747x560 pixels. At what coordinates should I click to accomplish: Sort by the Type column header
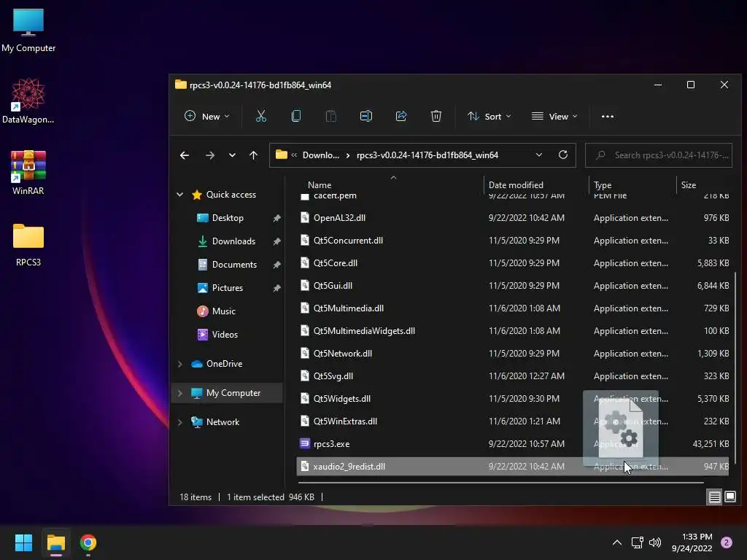tap(603, 184)
